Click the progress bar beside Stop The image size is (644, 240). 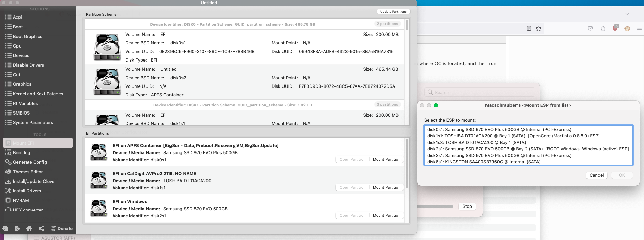tap(435, 206)
